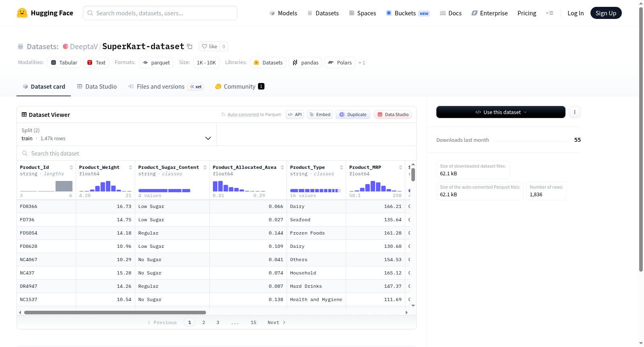Click the search magnifier in dataset search
The image size is (644, 347).
click(x=25, y=154)
